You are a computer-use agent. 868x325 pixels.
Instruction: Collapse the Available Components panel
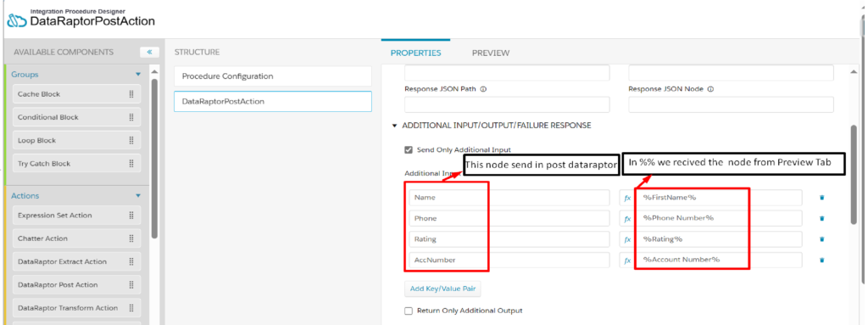tap(149, 52)
